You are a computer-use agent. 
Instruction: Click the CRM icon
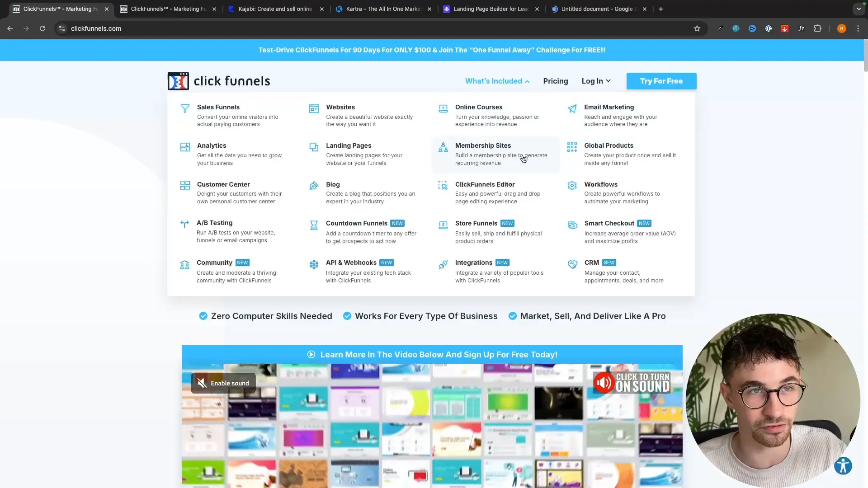572,263
